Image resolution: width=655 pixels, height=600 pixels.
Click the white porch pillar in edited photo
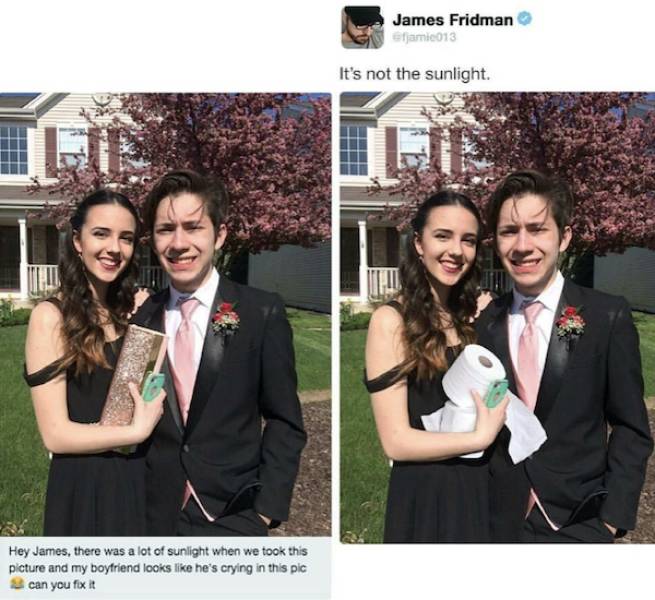point(363,262)
